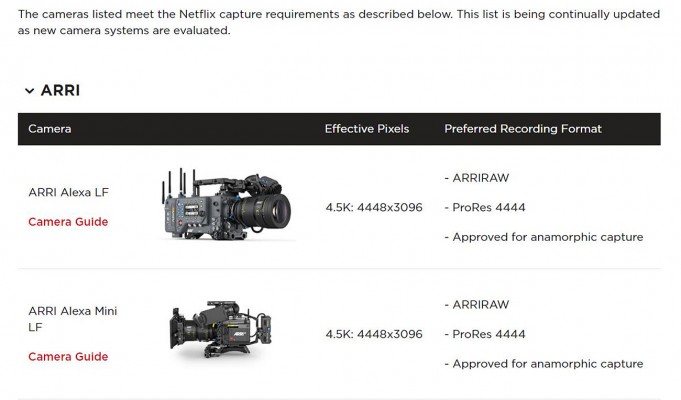The image size is (681, 400).
Task: Click ARRIRAW in the Alexa Mini LF row
Action: coord(477,304)
